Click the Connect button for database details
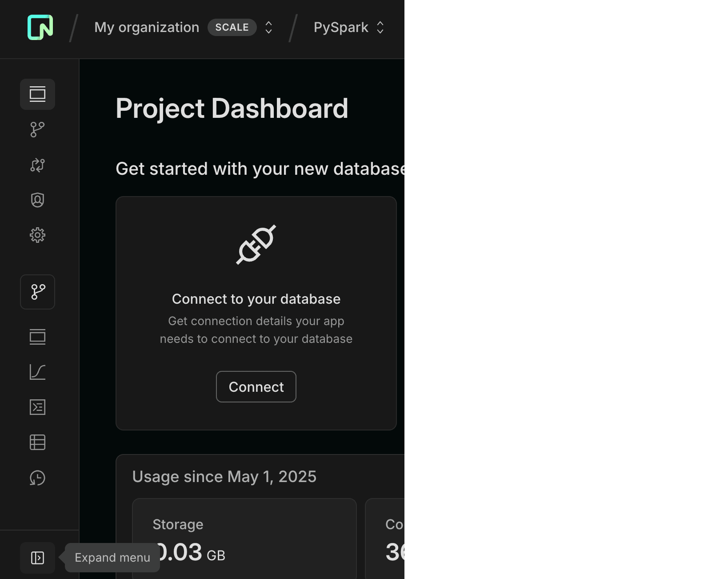The image size is (728, 579). (256, 386)
